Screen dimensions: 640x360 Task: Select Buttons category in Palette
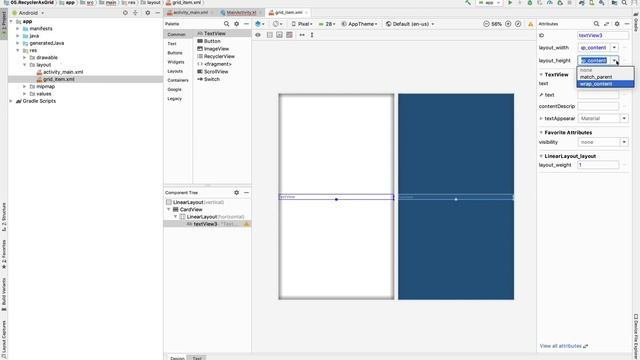[x=175, y=53]
